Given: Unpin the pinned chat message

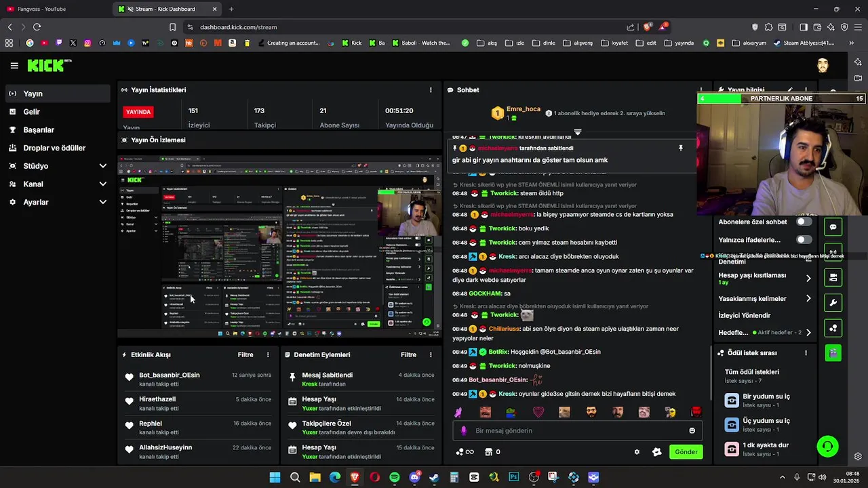Looking at the screenshot, I should [x=681, y=148].
